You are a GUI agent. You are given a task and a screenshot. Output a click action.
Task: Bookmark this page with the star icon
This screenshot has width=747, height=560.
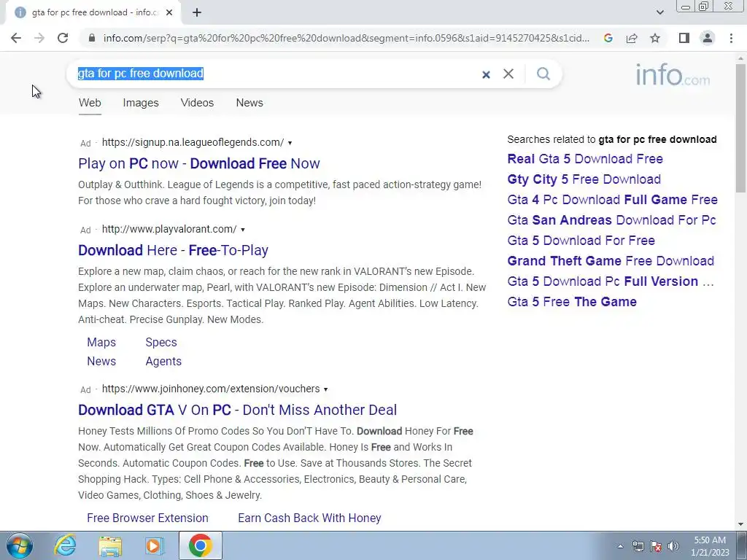coord(655,38)
